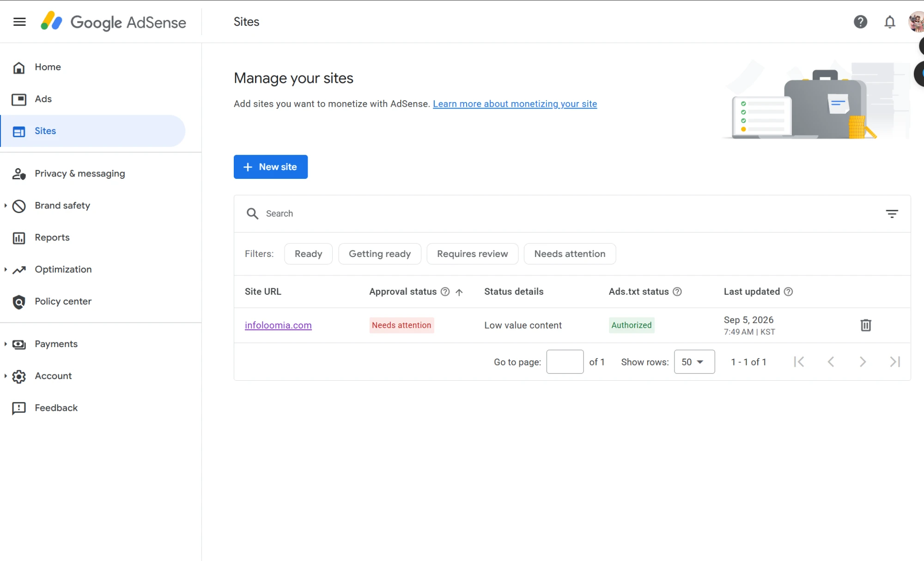
Task: Click the Feedback speech bubble icon
Action: [19, 409]
